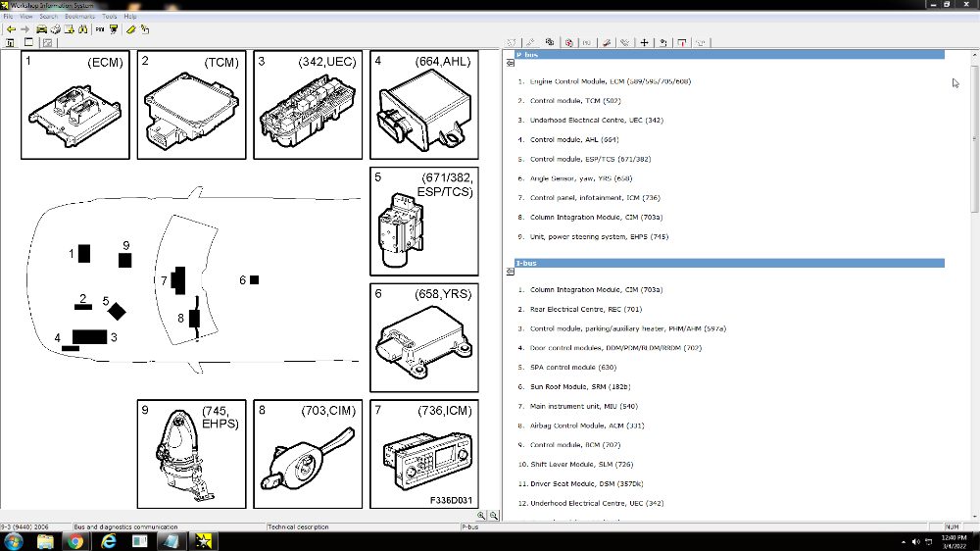Viewport: 980px width, 551px height.
Task: Click the plus crosshair icon in right toolbar
Action: (x=644, y=42)
